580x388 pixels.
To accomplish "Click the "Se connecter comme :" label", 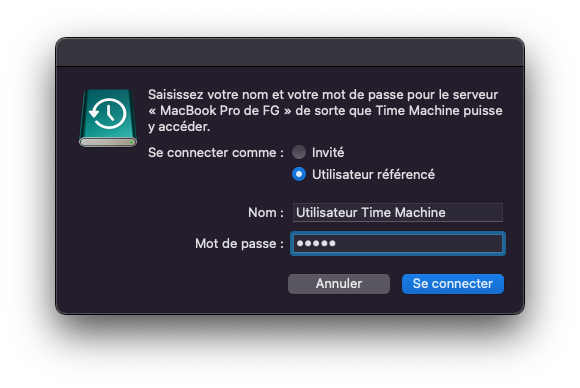I will pyautogui.click(x=216, y=153).
